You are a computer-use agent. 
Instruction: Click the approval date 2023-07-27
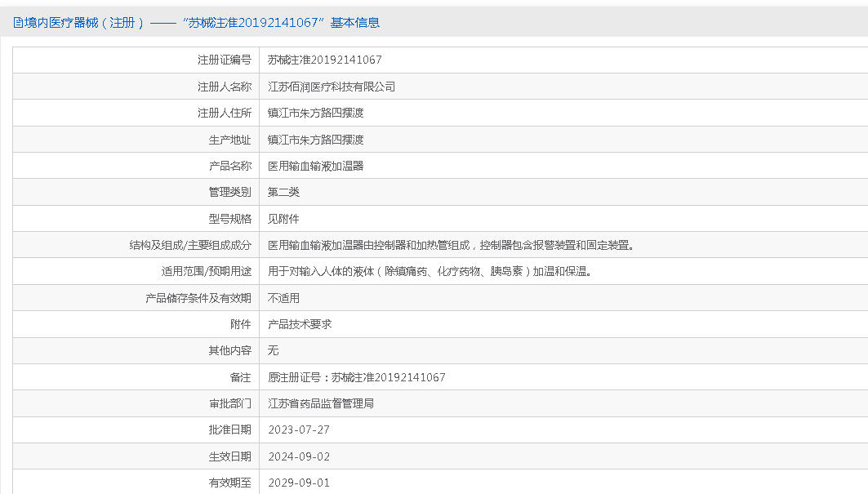[299, 429]
